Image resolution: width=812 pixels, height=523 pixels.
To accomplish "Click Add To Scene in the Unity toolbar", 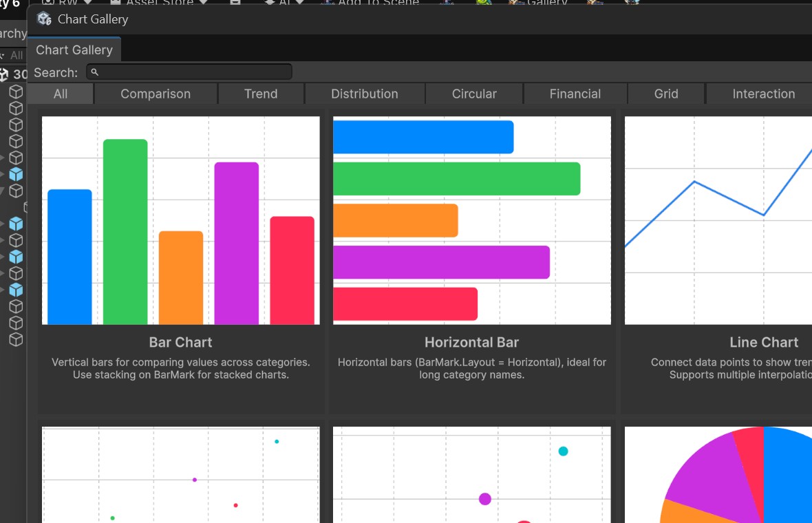I will pyautogui.click(x=371, y=2).
